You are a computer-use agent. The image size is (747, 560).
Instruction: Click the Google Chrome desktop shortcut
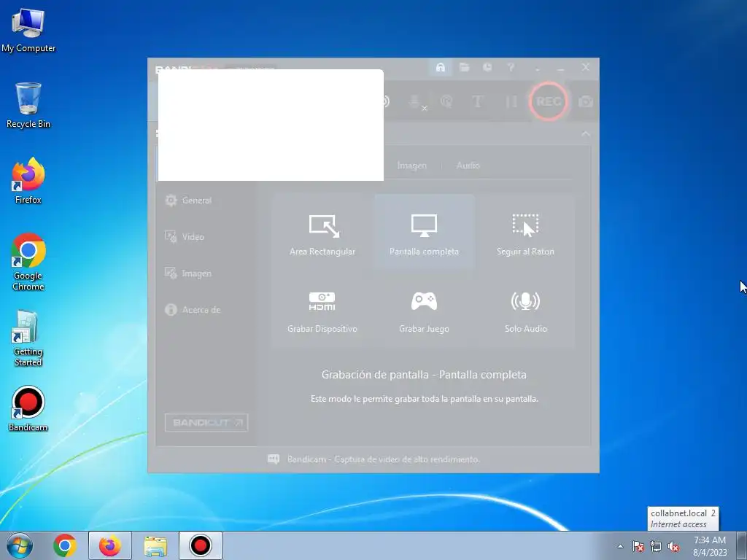pos(28,262)
